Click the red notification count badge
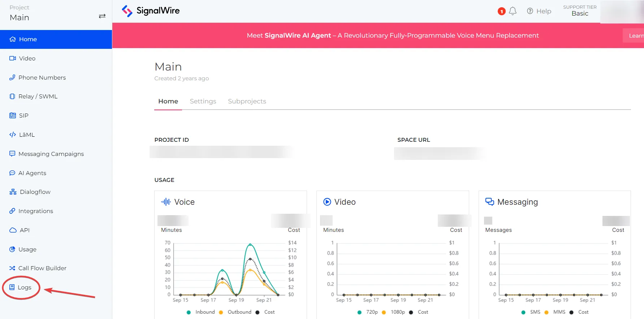Viewport: 644px width, 319px height. pos(501,12)
